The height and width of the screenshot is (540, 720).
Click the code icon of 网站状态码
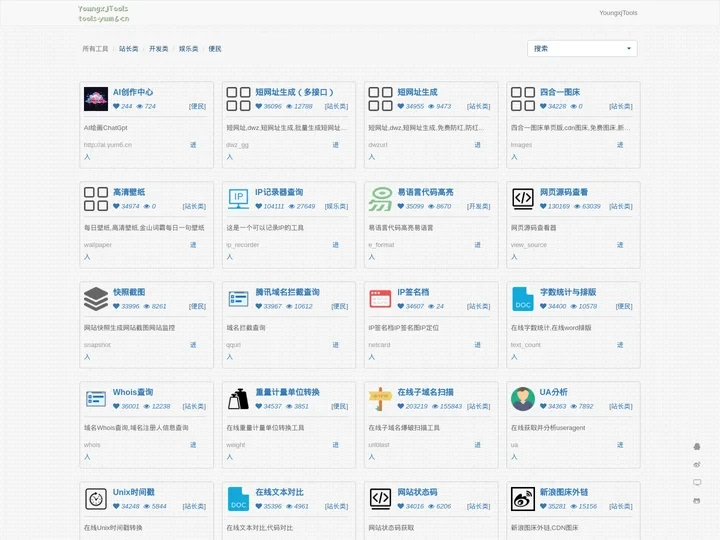tap(380, 499)
